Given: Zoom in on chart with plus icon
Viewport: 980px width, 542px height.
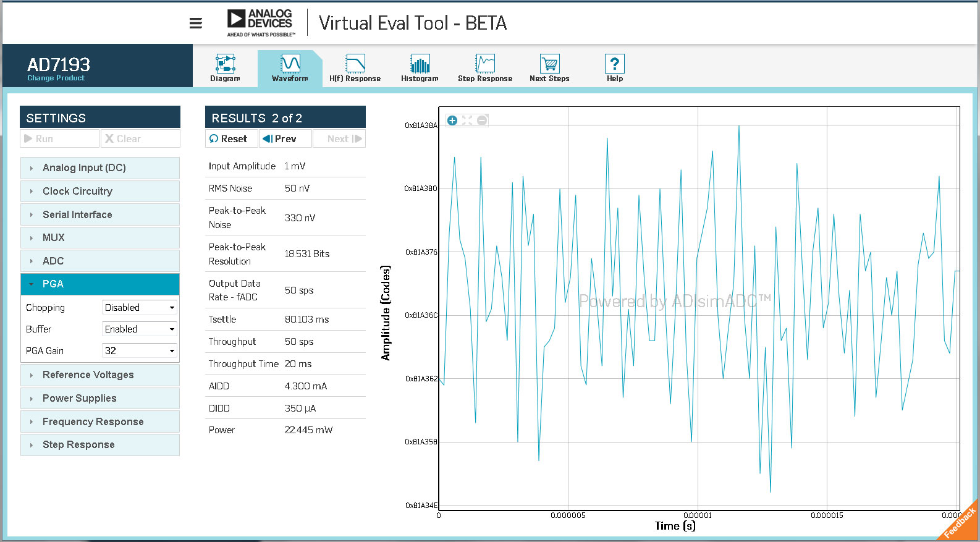Looking at the screenshot, I should (x=452, y=121).
